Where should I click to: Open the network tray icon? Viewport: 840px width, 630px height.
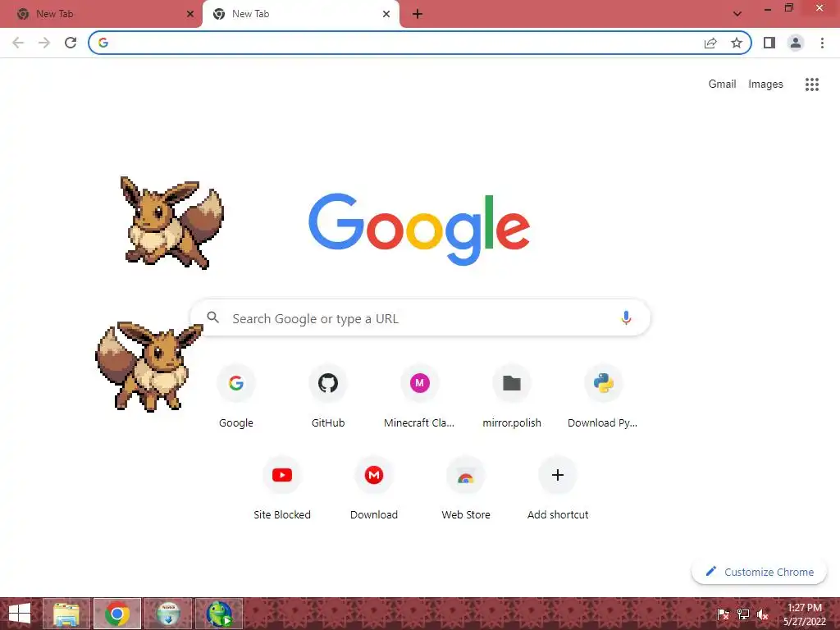click(743, 614)
